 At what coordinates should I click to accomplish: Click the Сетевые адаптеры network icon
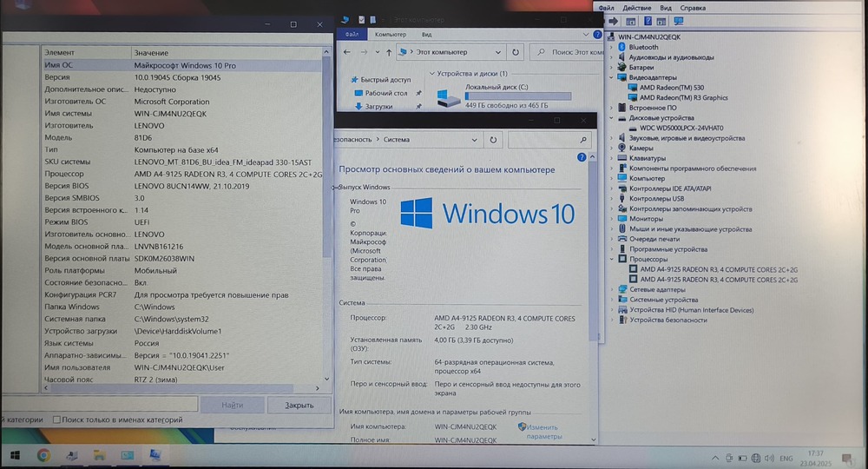click(622, 289)
